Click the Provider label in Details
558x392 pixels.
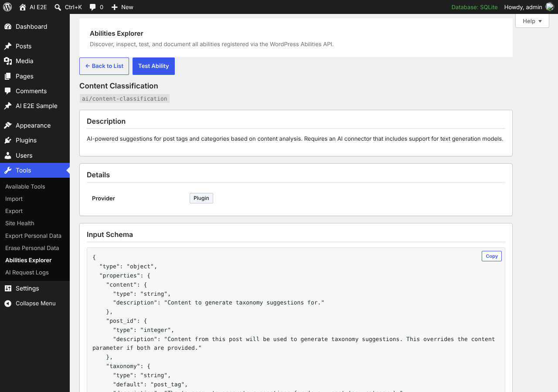(103, 198)
